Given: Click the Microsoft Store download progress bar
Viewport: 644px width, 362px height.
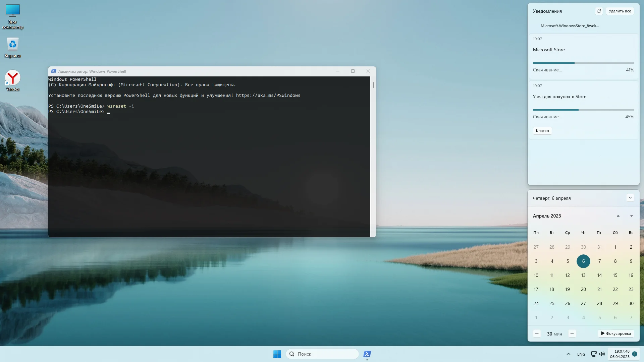Looking at the screenshot, I should coord(583,63).
